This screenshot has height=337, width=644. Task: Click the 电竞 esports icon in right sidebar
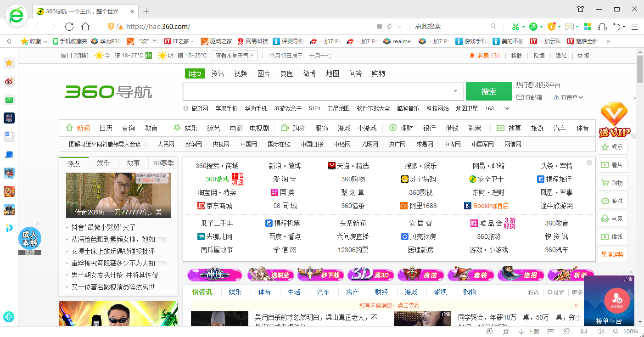tap(612, 219)
